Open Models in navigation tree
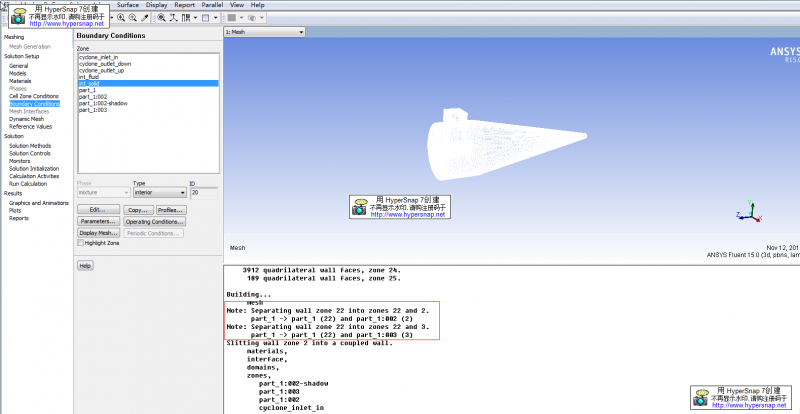The width and height of the screenshot is (800, 414). click(x=17, y=74)
